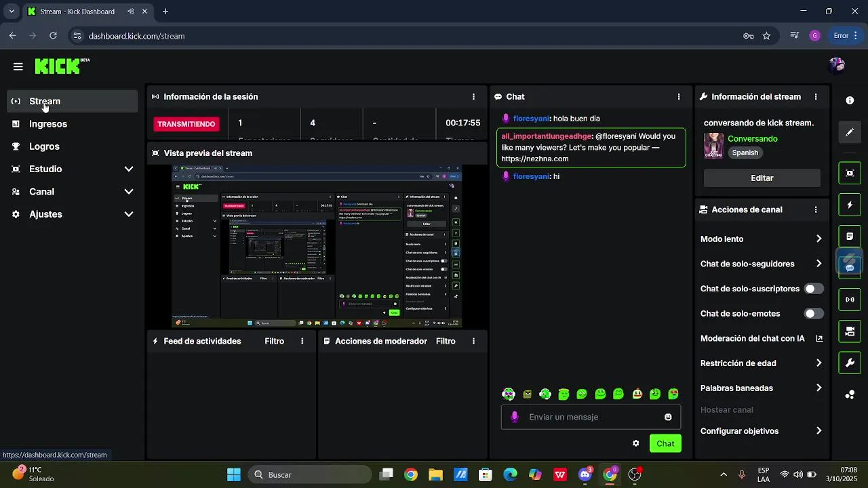
Task: Open Chat panel three-dot menu
Action: (x=679, y=97)
